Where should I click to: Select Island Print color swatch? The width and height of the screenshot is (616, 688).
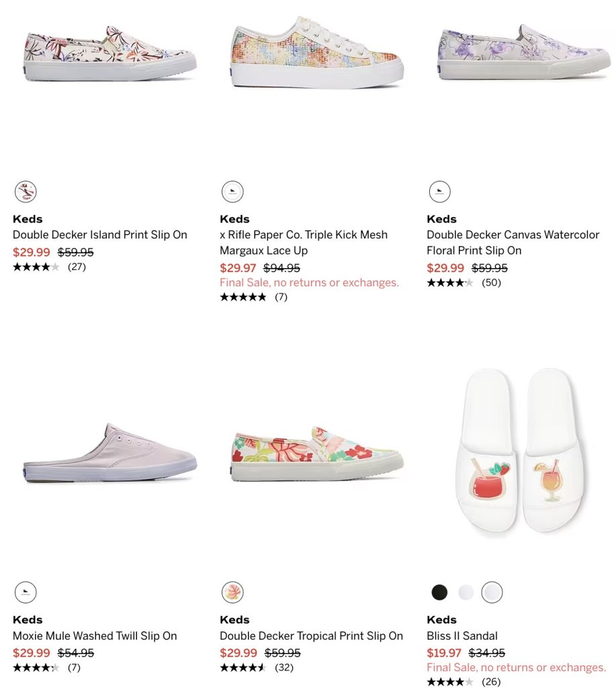26,192
